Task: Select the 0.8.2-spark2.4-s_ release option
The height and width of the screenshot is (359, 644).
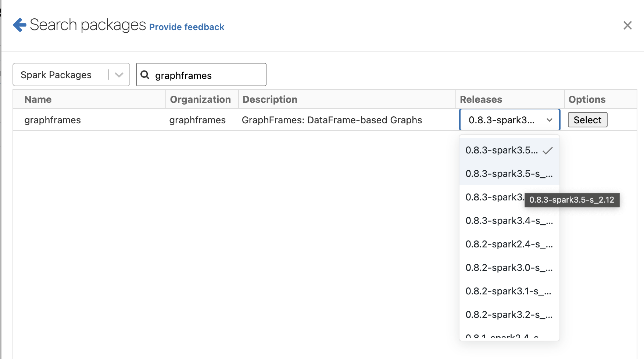Action: click(509, 244)
